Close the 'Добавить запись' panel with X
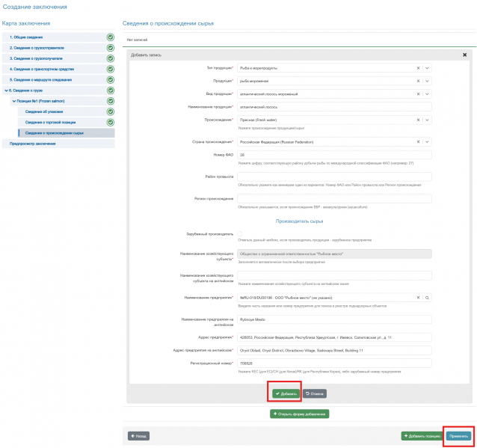477x448 pixels. [x=464, y=55]
